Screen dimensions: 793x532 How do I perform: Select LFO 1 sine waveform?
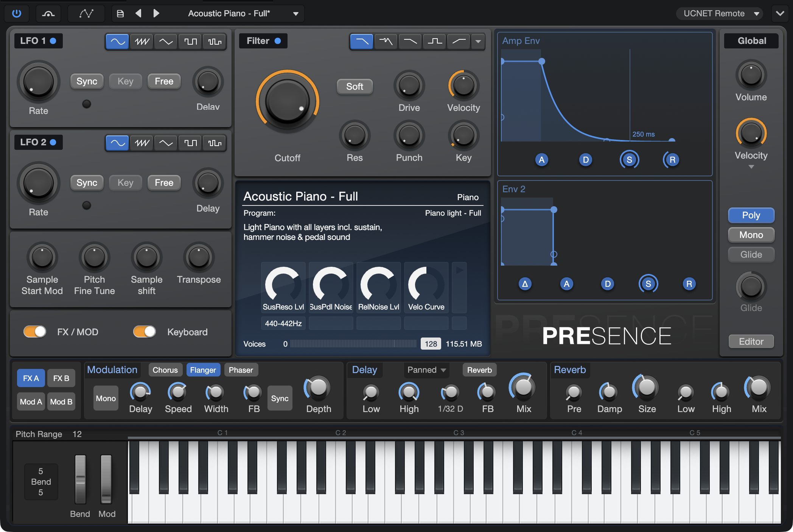point(117,42)
